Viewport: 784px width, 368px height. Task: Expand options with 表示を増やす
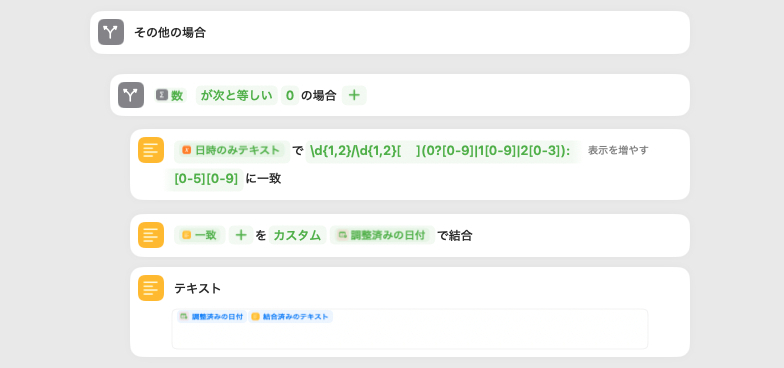pyautogui.click(x=618, y=150)
